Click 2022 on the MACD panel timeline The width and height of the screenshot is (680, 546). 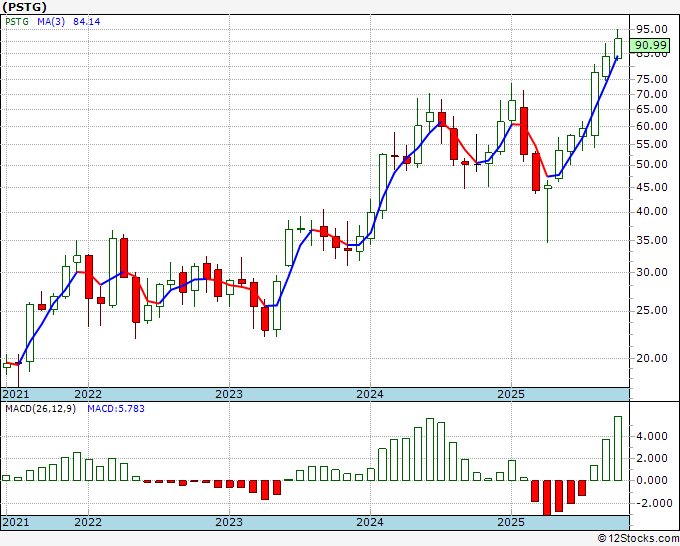[88, 522]
